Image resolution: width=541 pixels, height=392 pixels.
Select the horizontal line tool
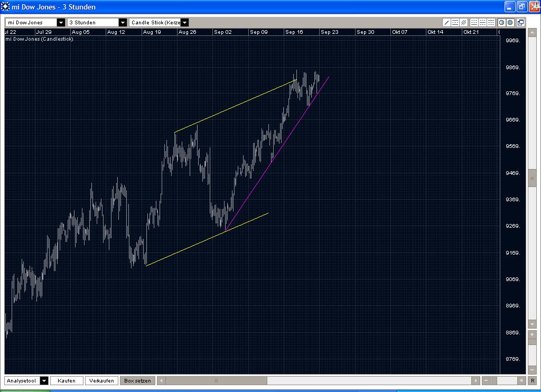click(455, 23)
